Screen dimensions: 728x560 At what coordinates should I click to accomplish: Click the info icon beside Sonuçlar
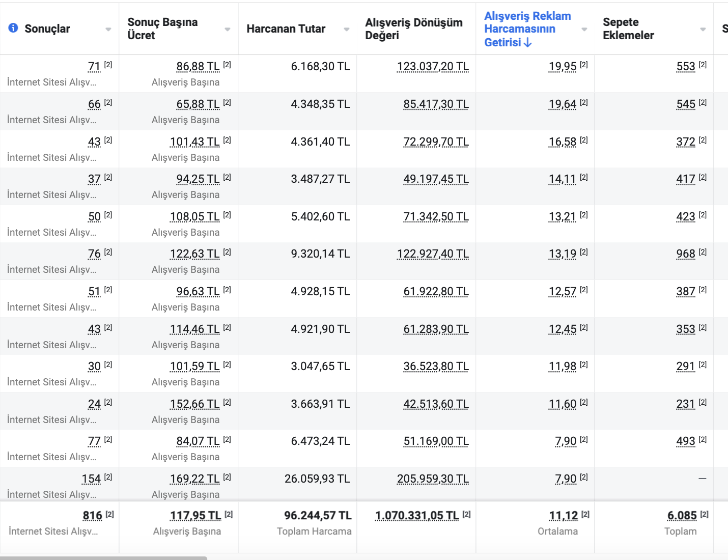[x=13, y=28]
